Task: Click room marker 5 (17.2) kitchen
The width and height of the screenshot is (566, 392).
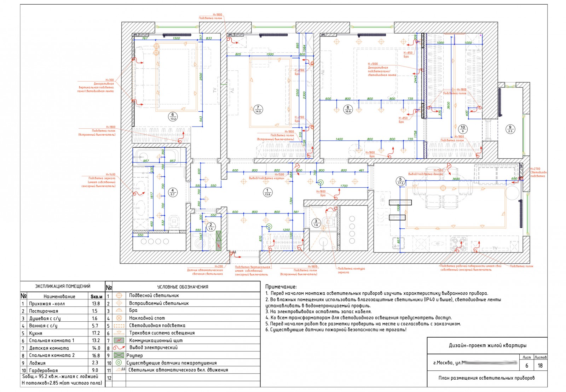Action: click(400, 181)
